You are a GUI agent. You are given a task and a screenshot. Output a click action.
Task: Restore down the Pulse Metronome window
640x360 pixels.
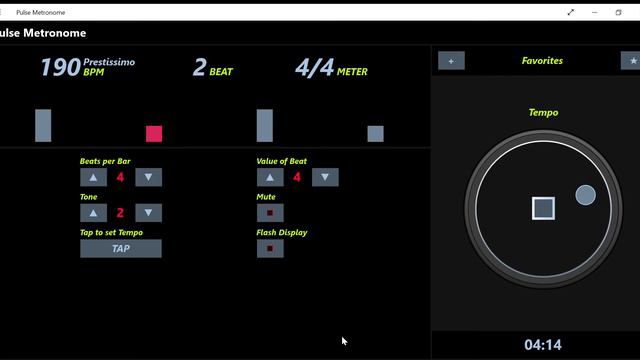click(x=619, y=12)
